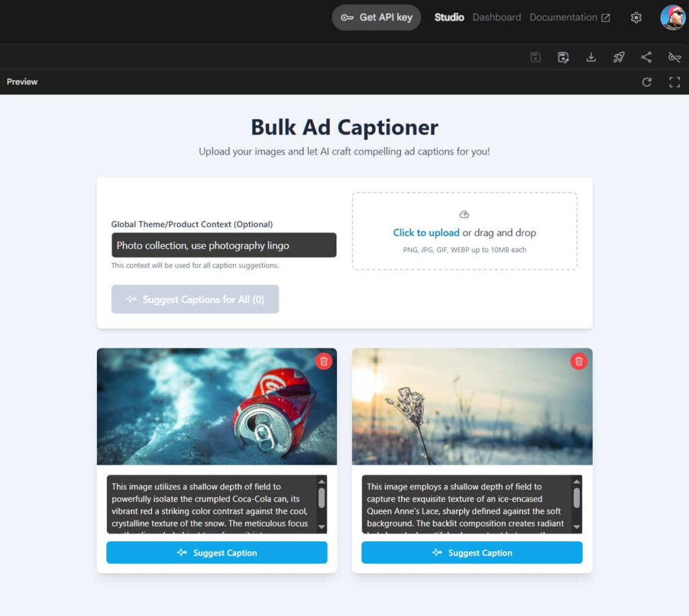Open the share icon in the toolbar
The image size is (689, 616).
pyautogui.click(x=646, y=57)
